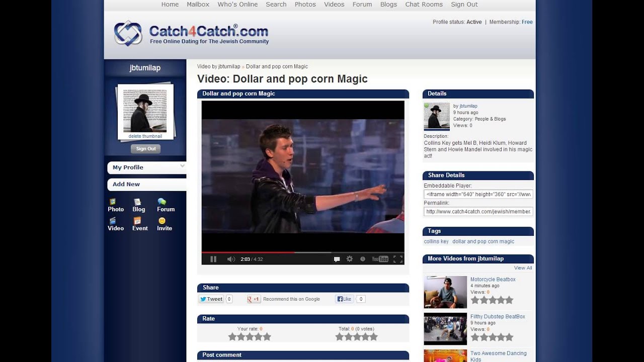The image size is (644, 362).
Task: Open Search in top navigation
Action: pos(276,5)
